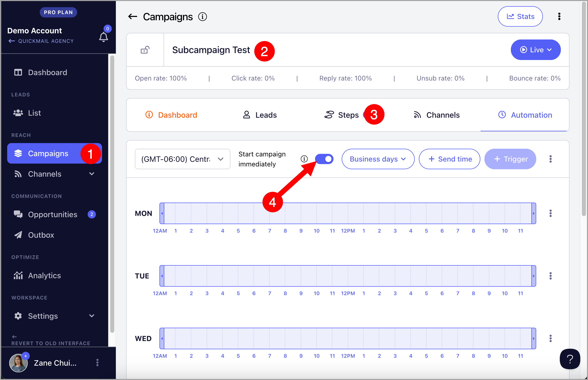Viewport: 588px width, 380px height.
Task: Click the TUE left range handle
Action: click(162, 276)
